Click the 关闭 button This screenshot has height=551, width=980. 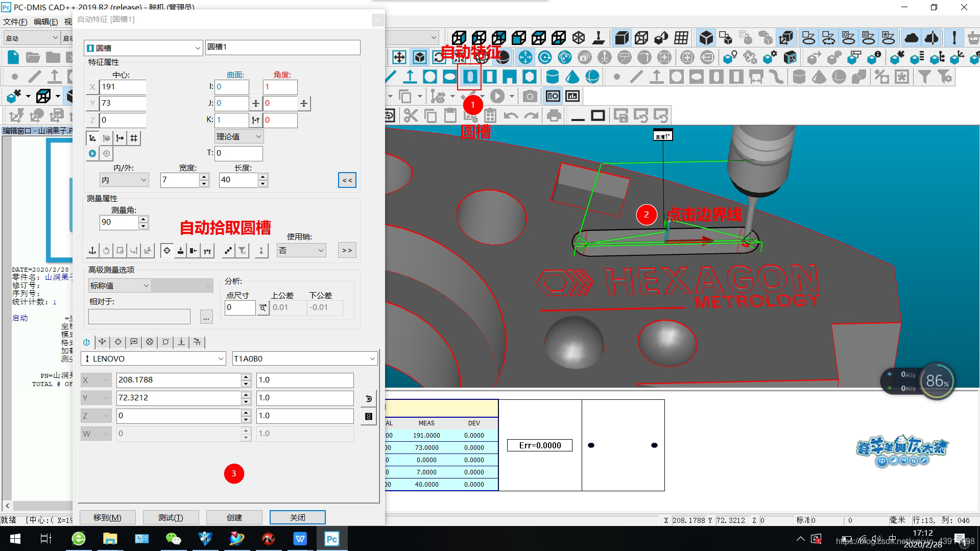pos(298,517)
